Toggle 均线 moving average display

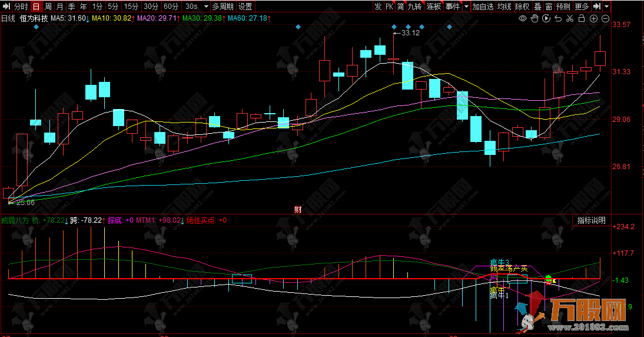pyautogui.click(x=504, y=6)
